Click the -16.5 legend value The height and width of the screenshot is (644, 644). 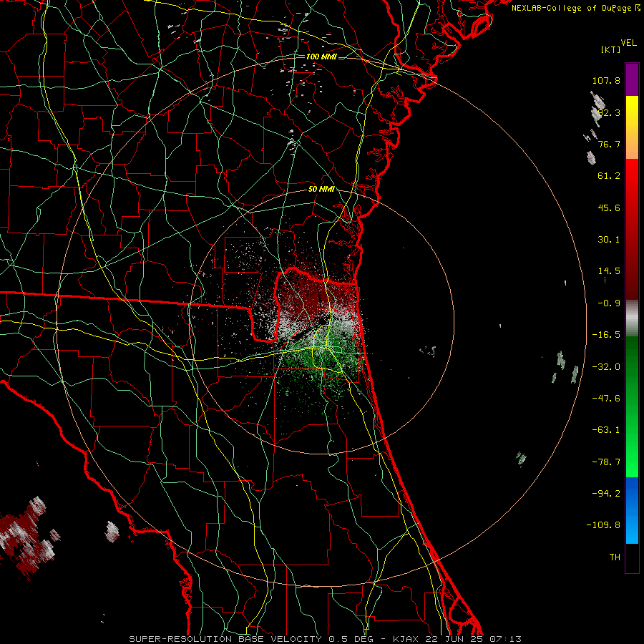[x=606, y=335]
